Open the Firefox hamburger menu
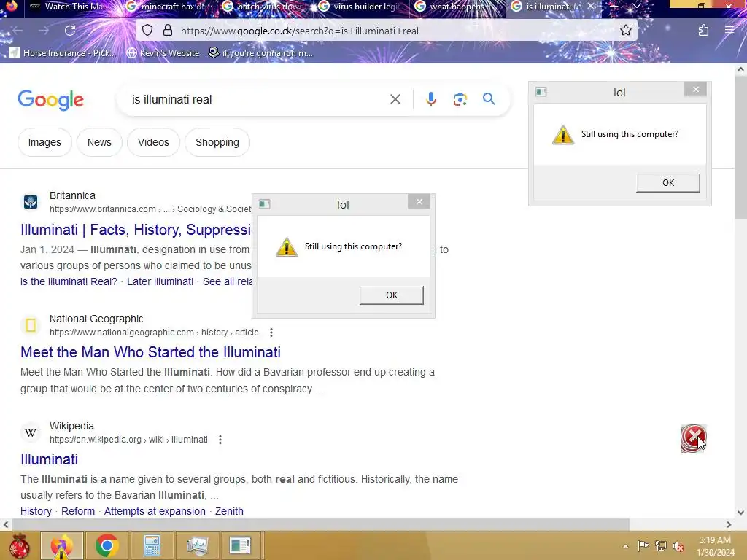The width and height of the screenshot is (747, 560). pos(729,31)
